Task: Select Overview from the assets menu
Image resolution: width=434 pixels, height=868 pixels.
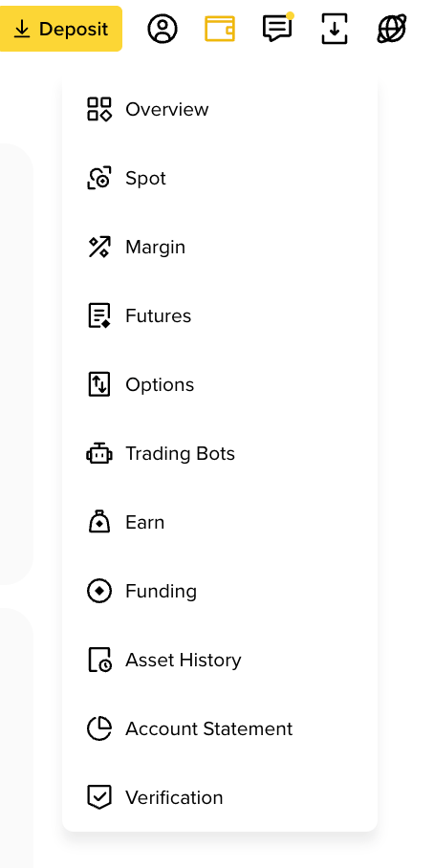Action: (220, 109)
